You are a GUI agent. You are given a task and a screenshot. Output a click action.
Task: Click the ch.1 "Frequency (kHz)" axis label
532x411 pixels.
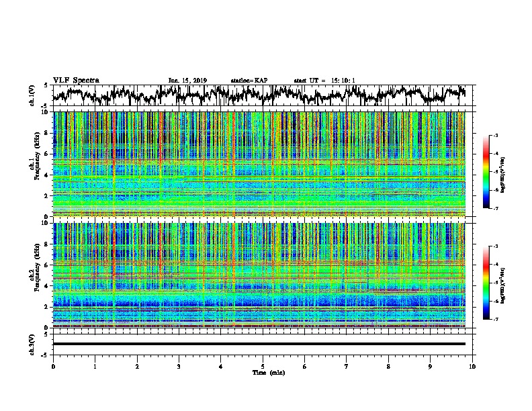point(37,156)
